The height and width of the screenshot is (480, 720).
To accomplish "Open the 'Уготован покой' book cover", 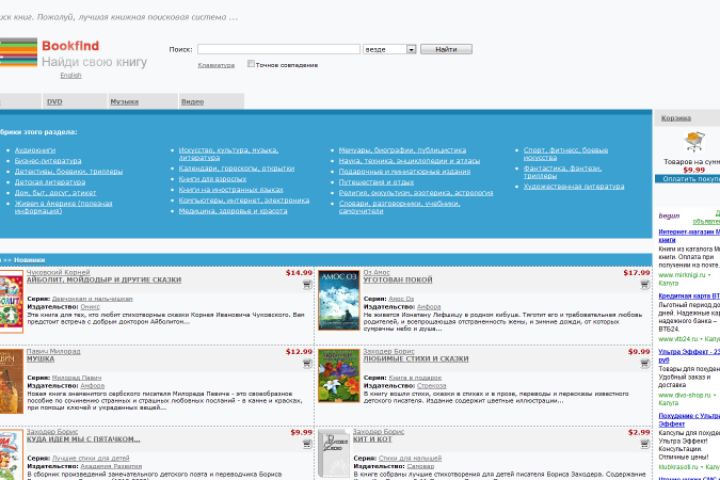I will click(x=339, y=300).
